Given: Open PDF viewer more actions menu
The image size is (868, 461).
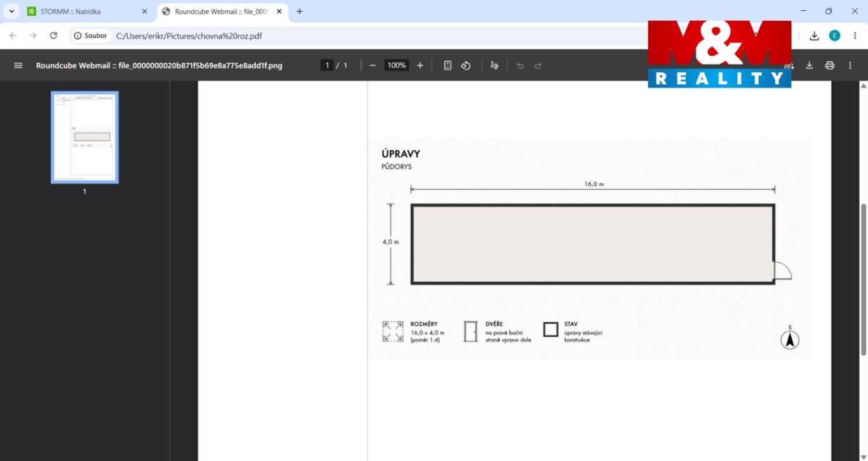Looking at the screenshot, I should pyautogui.click(x=850, y=65).
